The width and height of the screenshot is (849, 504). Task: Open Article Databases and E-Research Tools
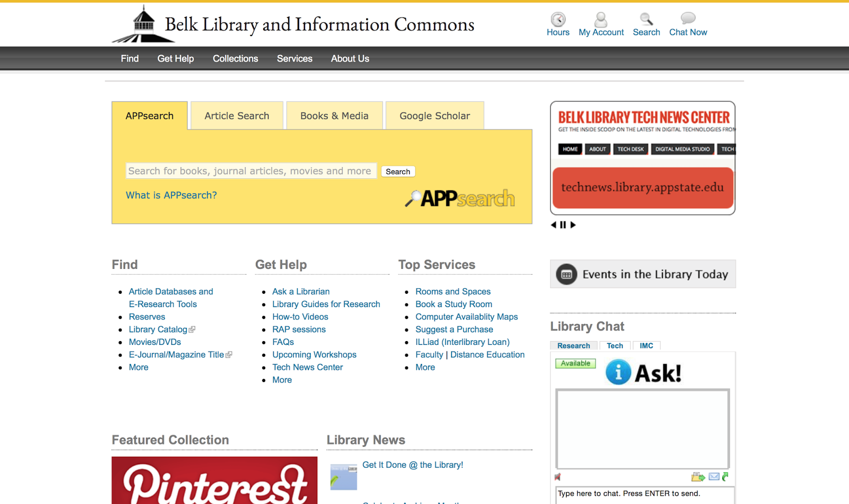171,298
